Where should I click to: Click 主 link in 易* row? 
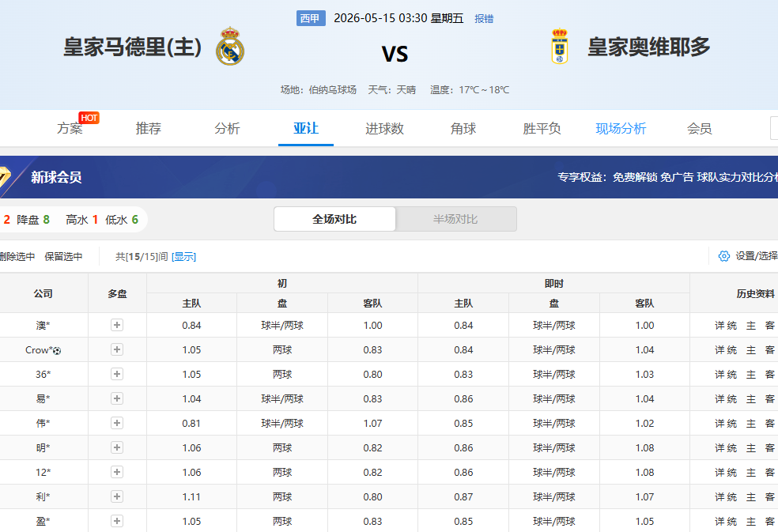pyautogui.click(x=751, y=399)
